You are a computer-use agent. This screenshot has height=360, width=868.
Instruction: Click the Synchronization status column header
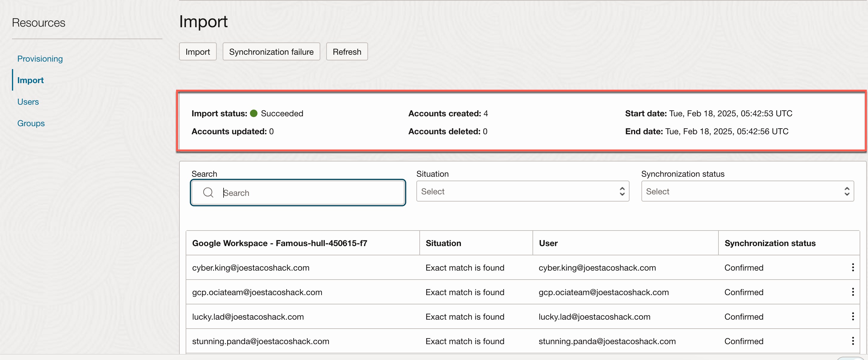(769, 243)
